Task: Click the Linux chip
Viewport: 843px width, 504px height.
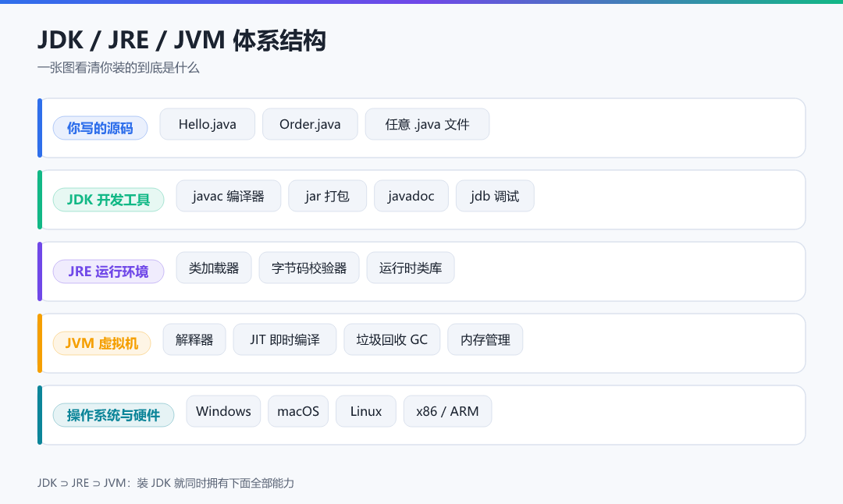Action: click(366, 411)
